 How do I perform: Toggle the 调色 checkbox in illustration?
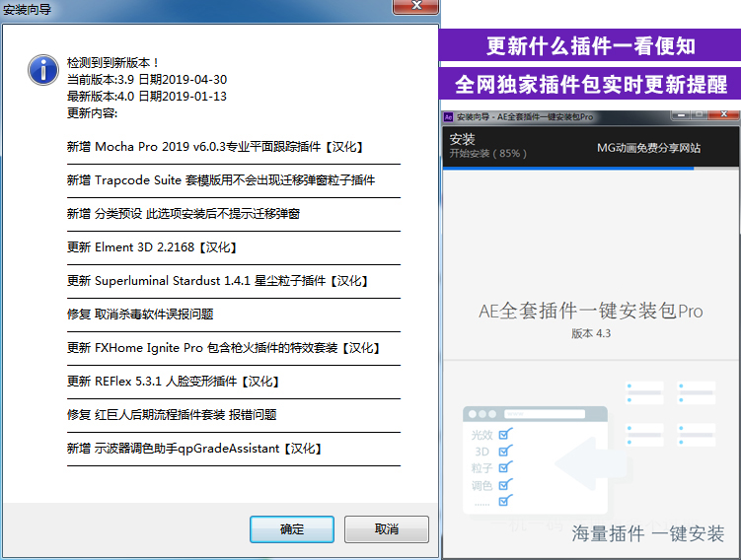click(x=505, y=484)
